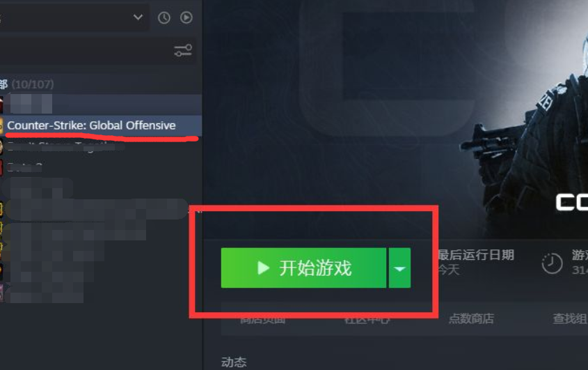Toggle the ready-to-play filter icon

point(186,17)
